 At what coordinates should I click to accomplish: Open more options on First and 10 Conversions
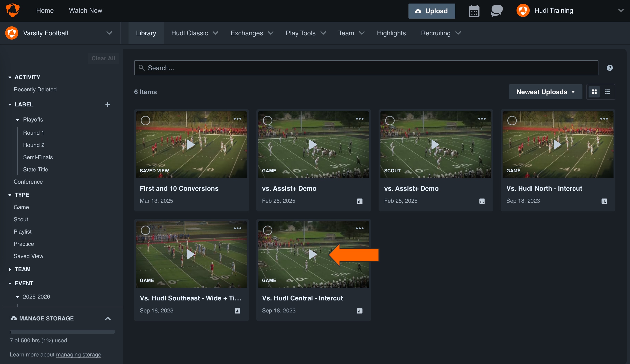click(237, 119)
